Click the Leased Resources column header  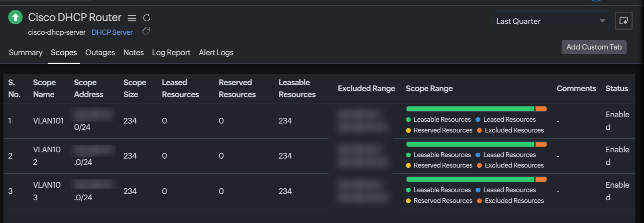[x=180, y=88]
